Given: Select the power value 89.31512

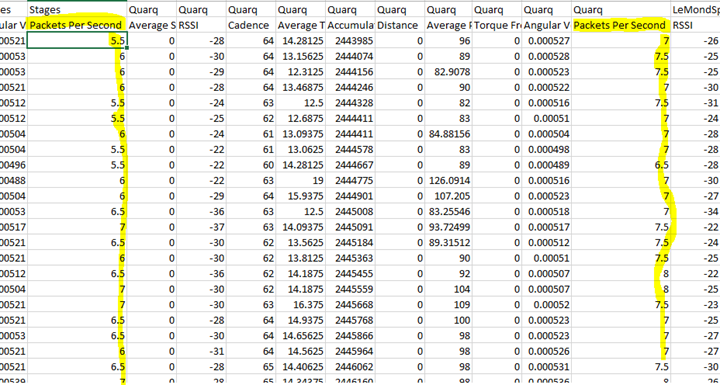Looking at the screenshot, I should click(449, 243).
